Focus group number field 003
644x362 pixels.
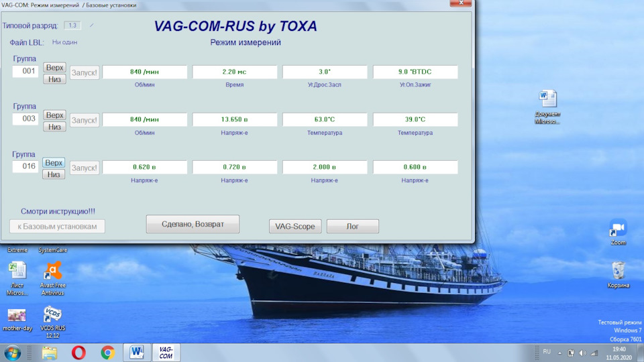coord(25,119)
